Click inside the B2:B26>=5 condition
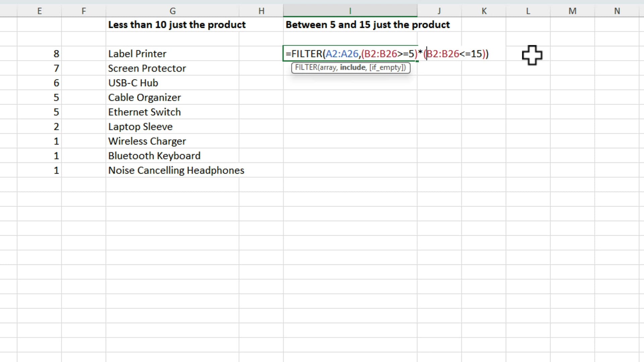 pos(389,54)
